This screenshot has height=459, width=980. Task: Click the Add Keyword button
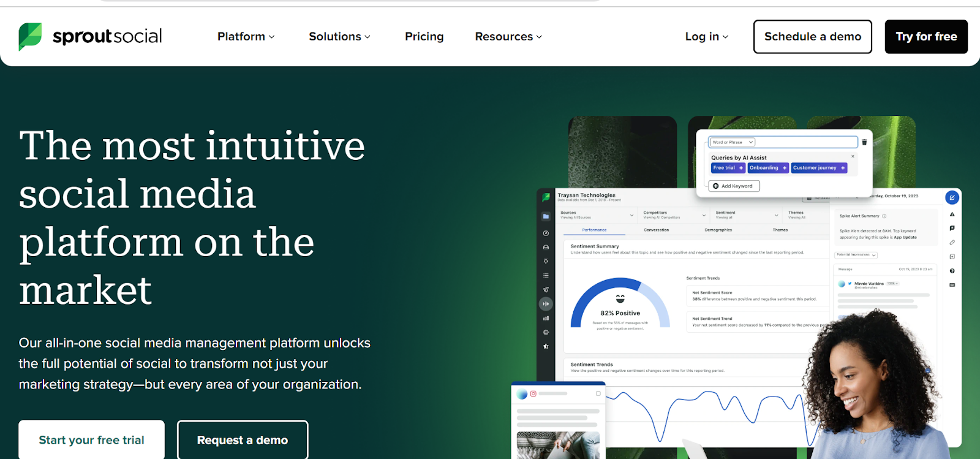[x=734, y=186]
